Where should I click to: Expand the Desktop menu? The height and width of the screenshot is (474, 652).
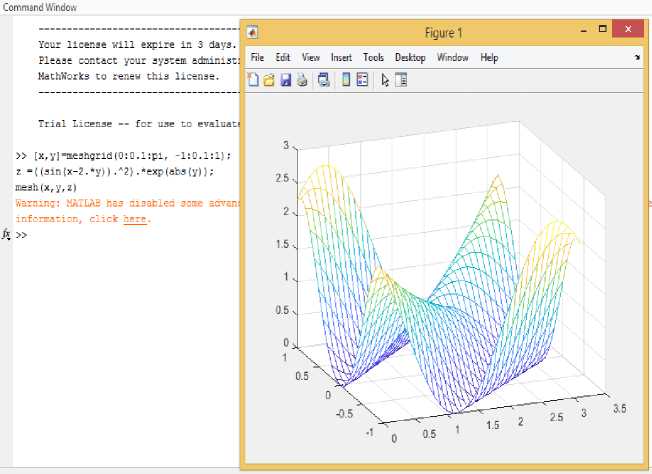[410, 58]
